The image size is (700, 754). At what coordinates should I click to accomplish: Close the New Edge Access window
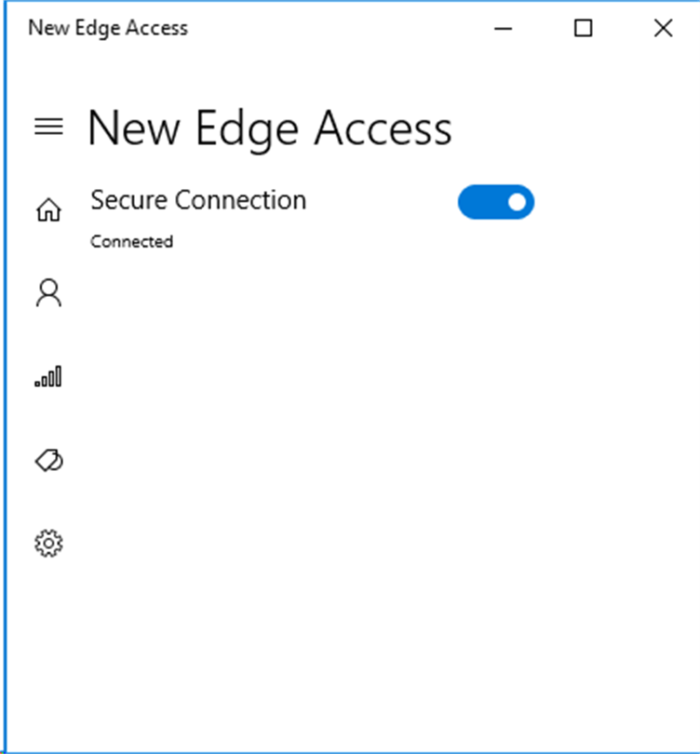coord(663,28)
